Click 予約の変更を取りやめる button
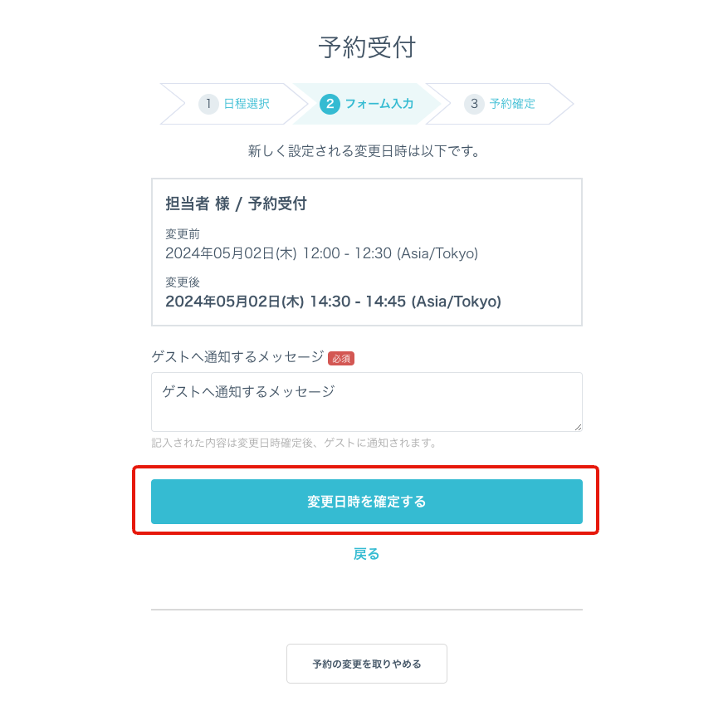The image size is (728, 706). coord(367,664)
